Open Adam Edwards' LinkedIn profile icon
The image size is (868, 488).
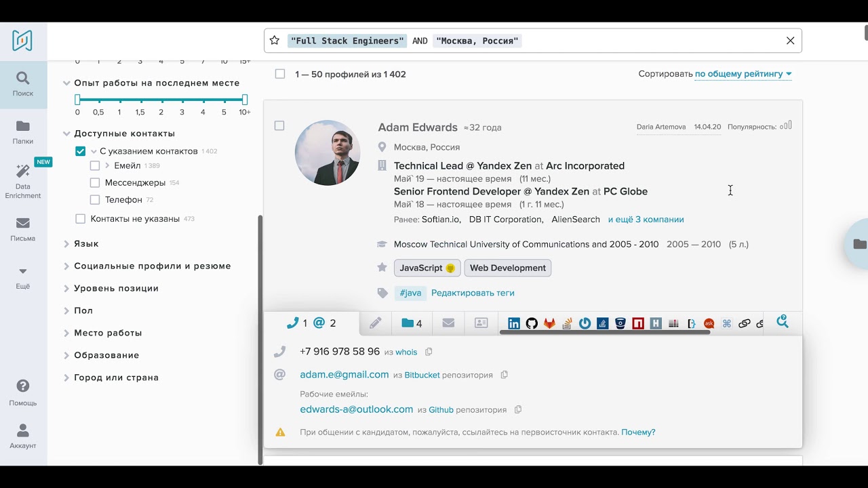click(514, 323)
